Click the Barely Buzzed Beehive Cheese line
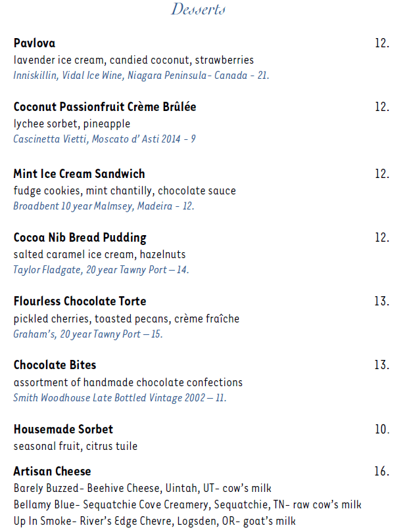The height and width of the screenshot is (532, 407). coord(143,489)
